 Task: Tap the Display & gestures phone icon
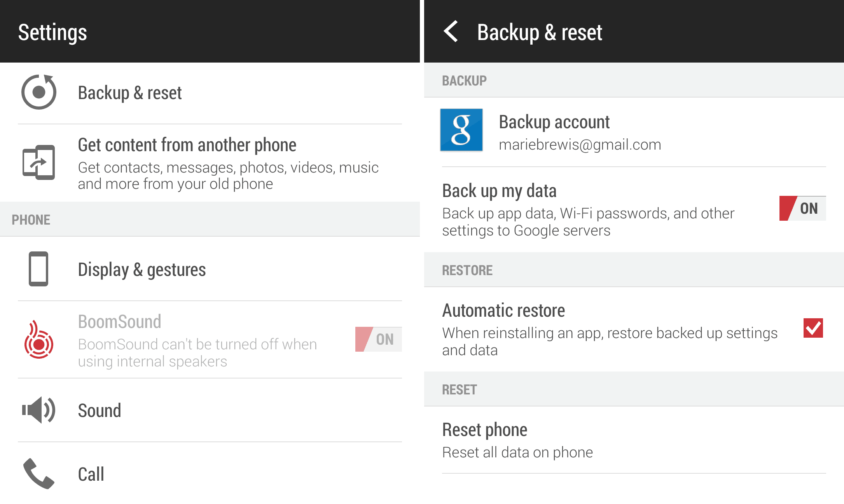pos(38,269)
